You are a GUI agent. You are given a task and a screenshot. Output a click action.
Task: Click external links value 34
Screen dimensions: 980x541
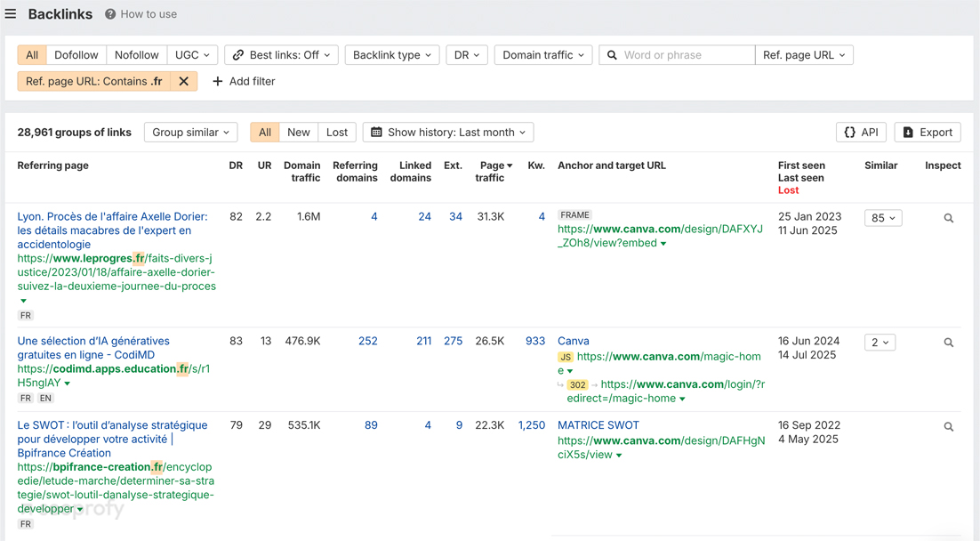[x=455, y=216]
